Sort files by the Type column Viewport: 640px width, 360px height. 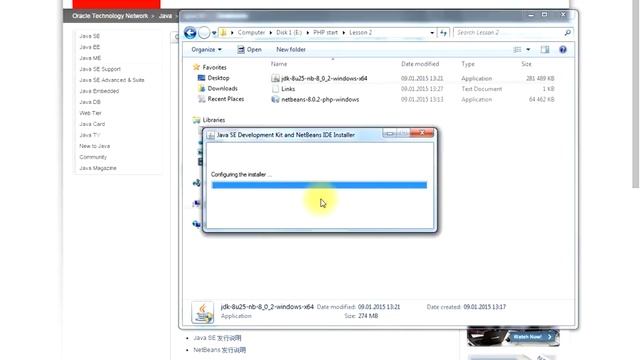click(x=468, y=64)
